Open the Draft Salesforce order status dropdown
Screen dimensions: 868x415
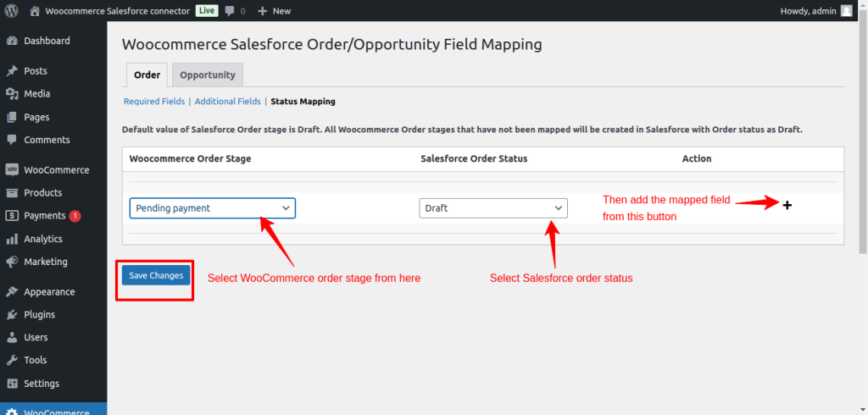click(493, 208)
